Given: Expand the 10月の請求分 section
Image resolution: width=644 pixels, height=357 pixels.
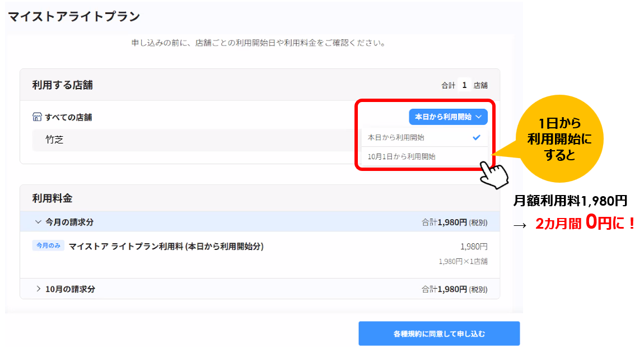Looking at the screenshot, I should pos(70,289).
